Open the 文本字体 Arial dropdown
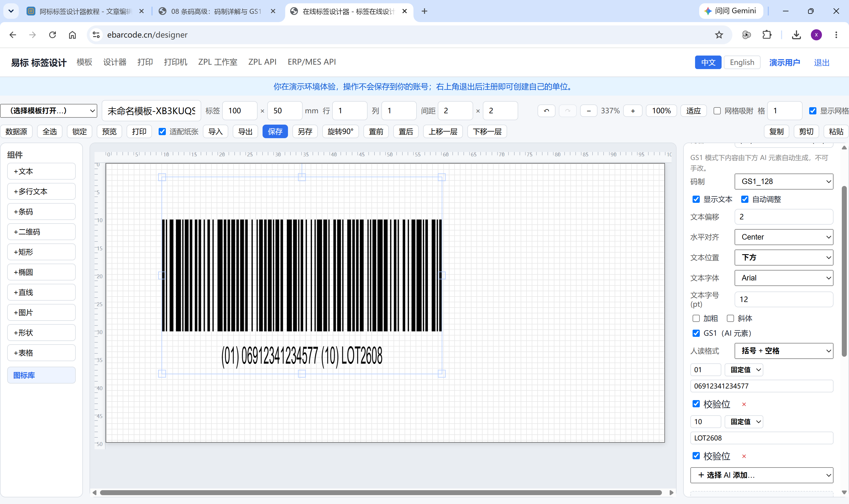Screen dimensions: 849x504 [x=784, y=278]
